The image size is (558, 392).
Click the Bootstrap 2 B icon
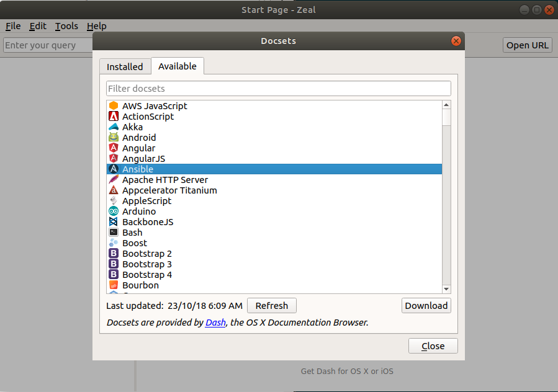pos(114,253)
